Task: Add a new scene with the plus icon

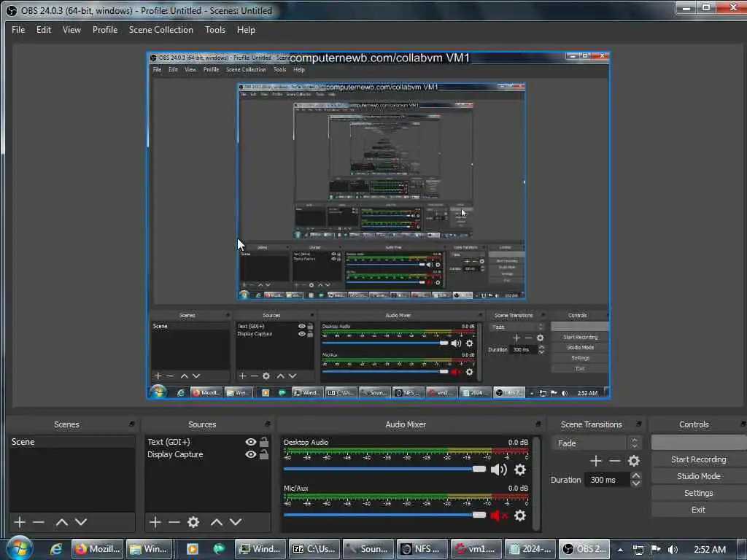Action: pyautogui.click(x=20, y=522)
